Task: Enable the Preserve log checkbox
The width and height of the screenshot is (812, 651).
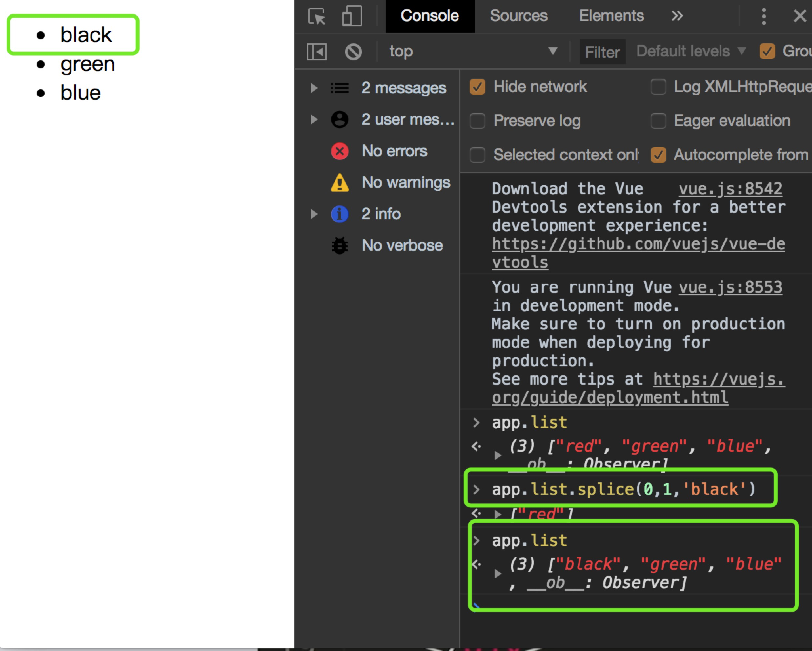Action: point(477,121)
